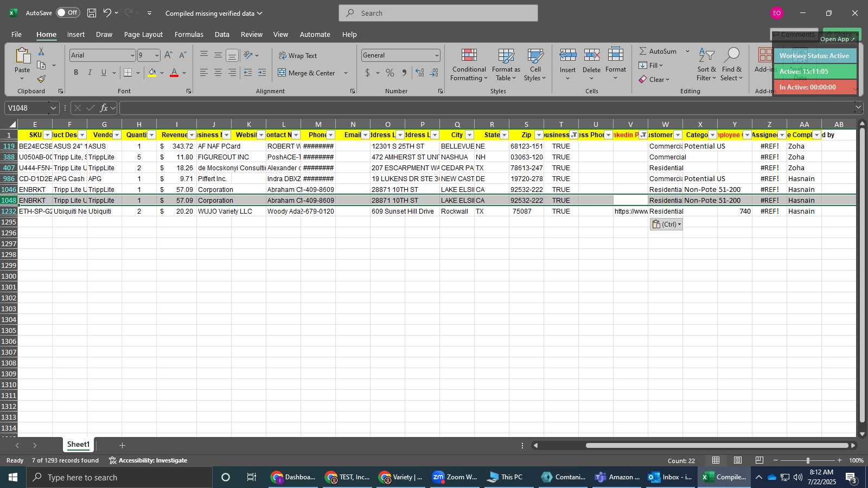Click the zoom slider handle

[808, 460]
